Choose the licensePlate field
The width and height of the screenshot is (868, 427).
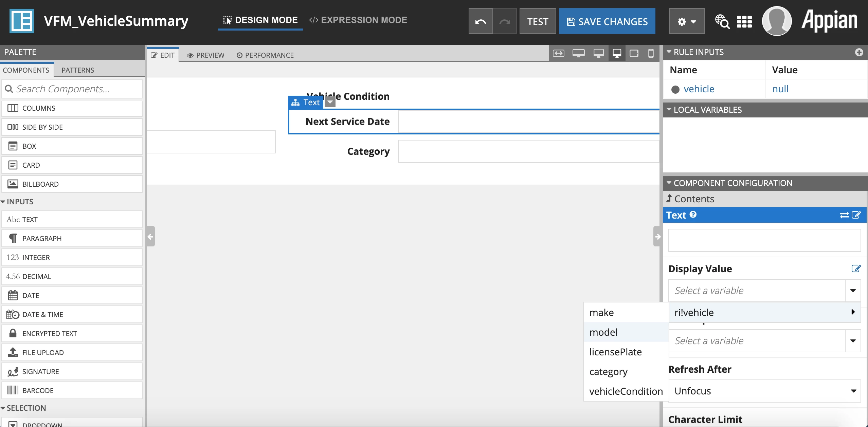point(626,352)
